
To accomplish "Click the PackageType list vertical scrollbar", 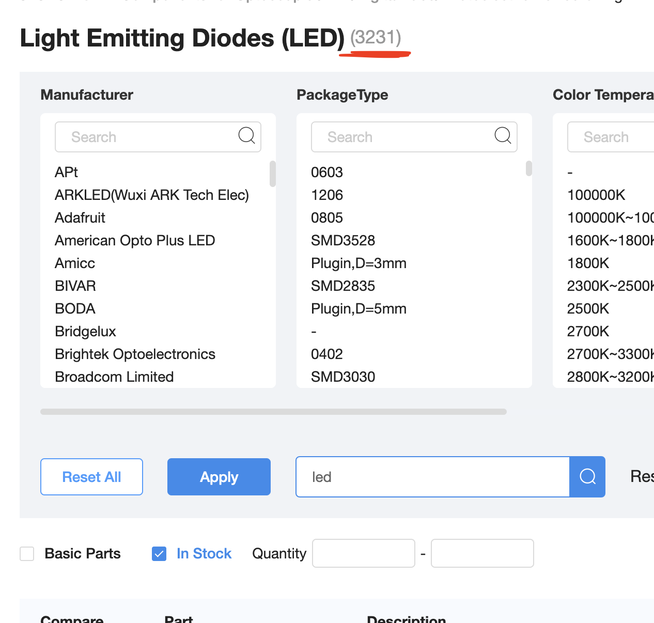I will click(529, 168).
